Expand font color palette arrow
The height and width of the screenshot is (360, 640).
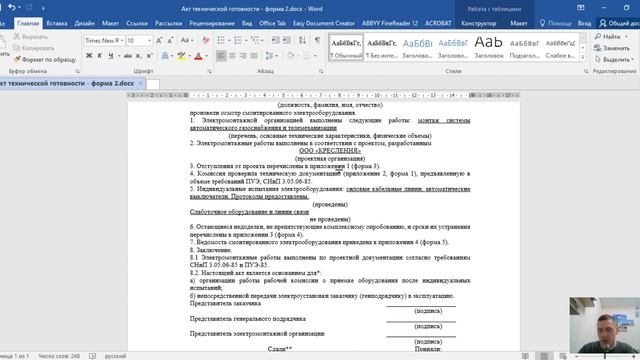pos(207,56)
